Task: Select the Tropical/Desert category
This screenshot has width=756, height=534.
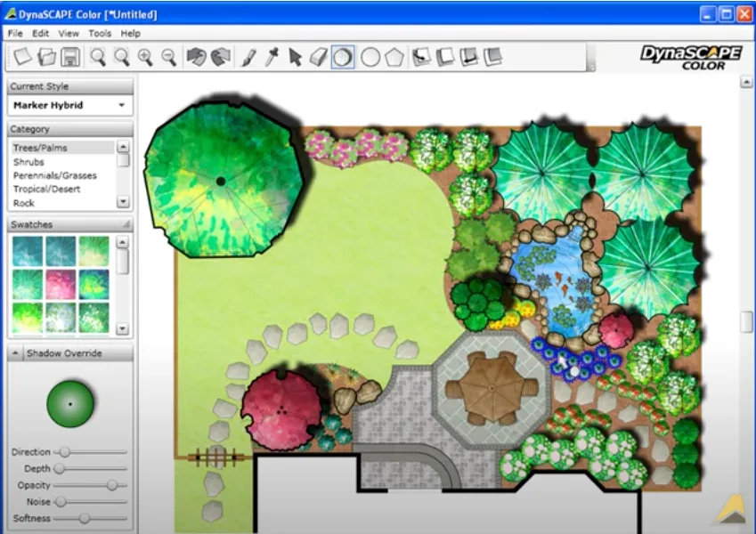Action: [42, 189]
